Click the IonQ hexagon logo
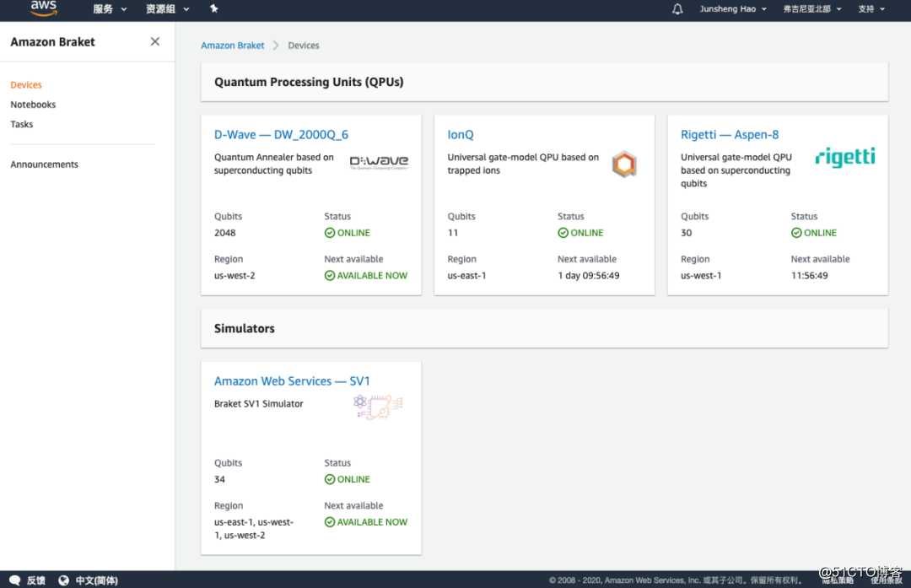The width and height of the screenshot is (911, 588). click(x=624, y=165)
